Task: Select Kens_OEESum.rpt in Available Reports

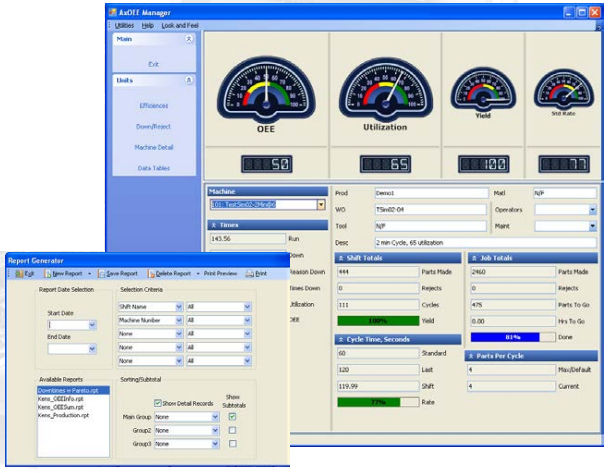Action: tap(61, 407)
